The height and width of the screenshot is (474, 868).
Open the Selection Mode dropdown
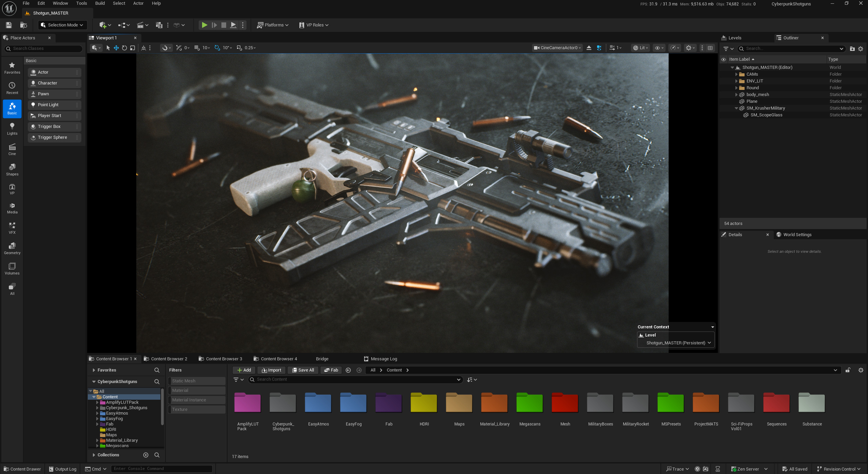(62, 25)
